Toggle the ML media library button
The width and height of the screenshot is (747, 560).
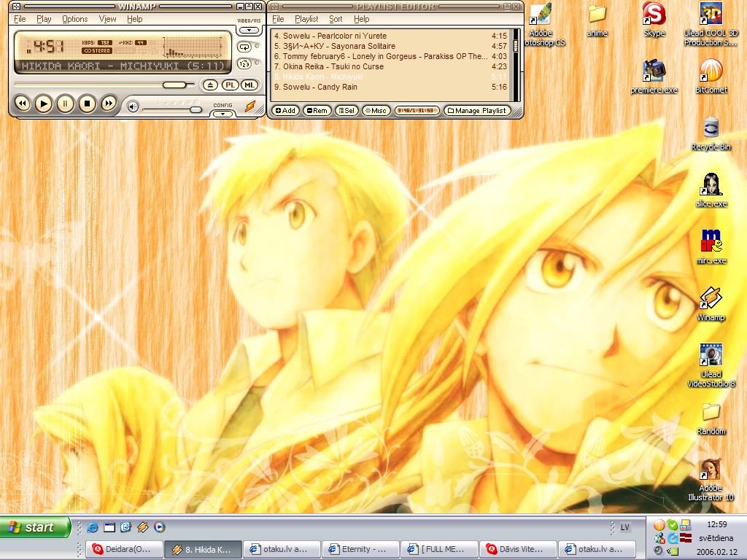click(x=249, y=85)
